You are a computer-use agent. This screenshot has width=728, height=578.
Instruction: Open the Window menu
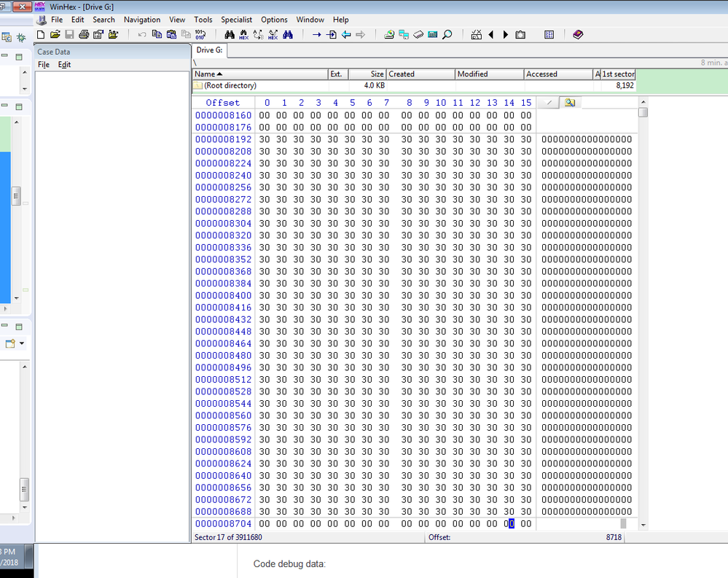(x=310, y=20)
